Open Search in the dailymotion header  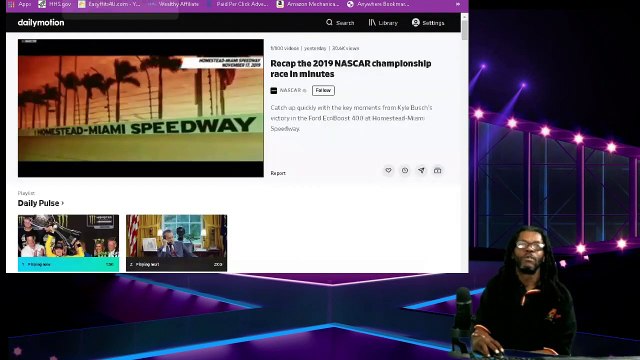[x=340, y=23]
